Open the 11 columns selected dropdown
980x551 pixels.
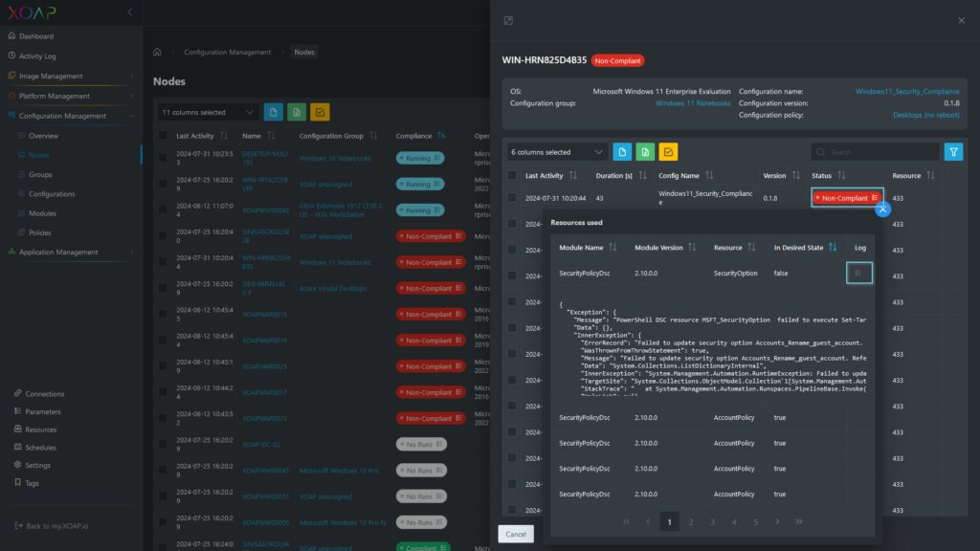(208, 113)
